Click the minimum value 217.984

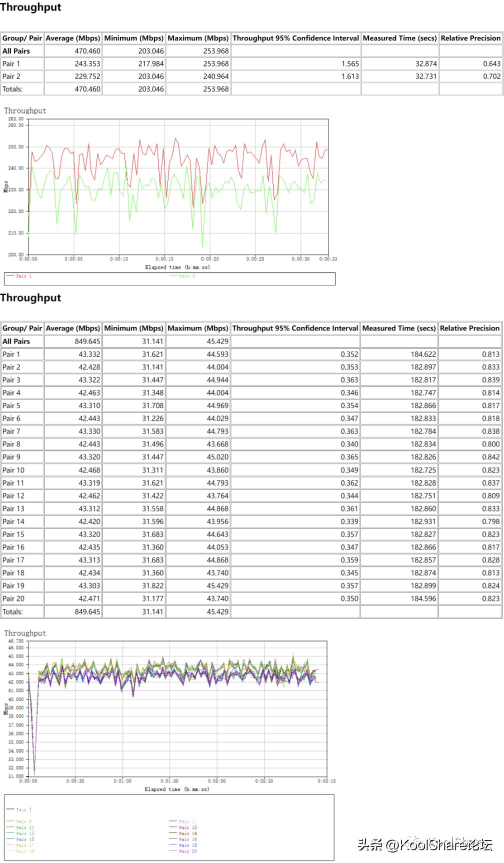click(x=151, y=63)
